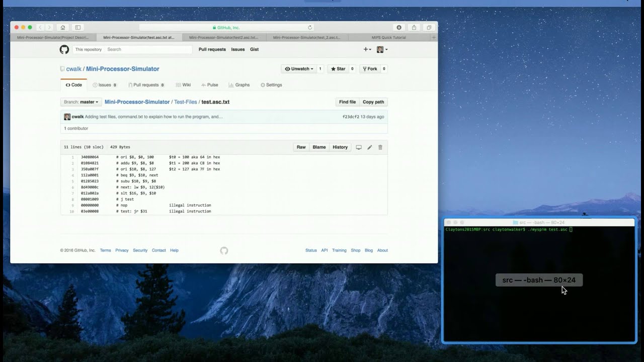The width and height of the screenshot is (644, 362).
Task: Add a new Safari tab with plus
Action: tap(434, 37)
